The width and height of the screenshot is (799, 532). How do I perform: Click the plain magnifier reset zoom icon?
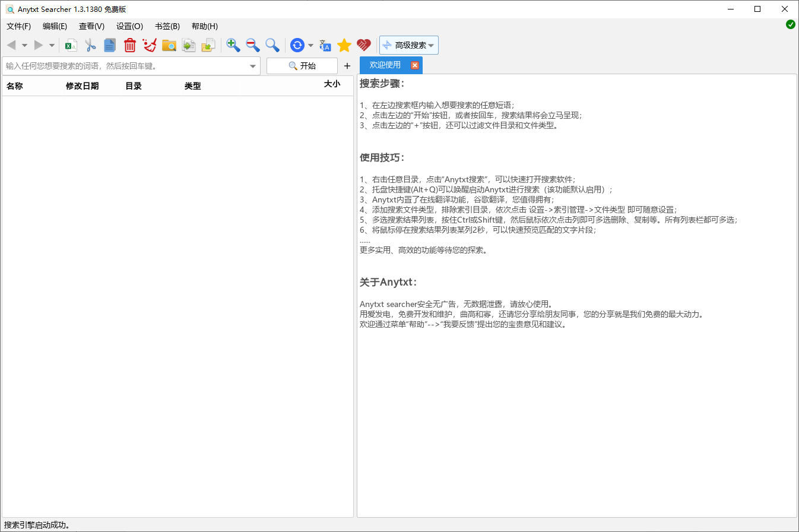click(x=272, y=45)
